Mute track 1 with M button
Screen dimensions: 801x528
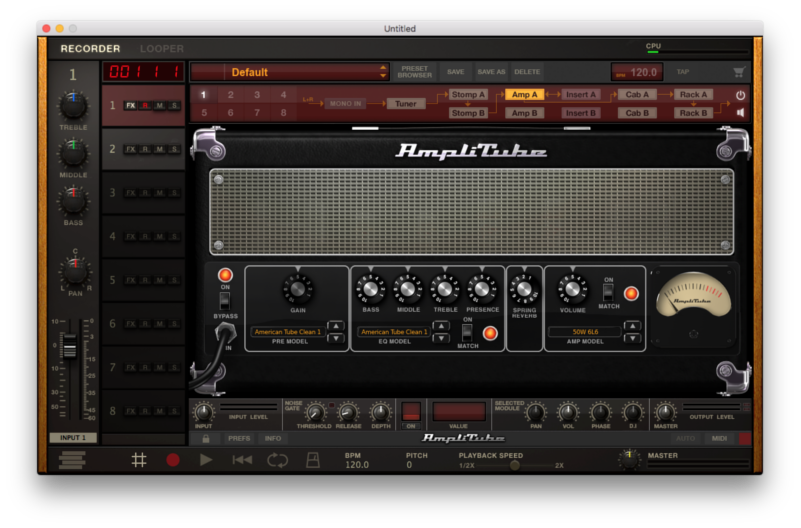pyautogui.click(x=160, y=106)
